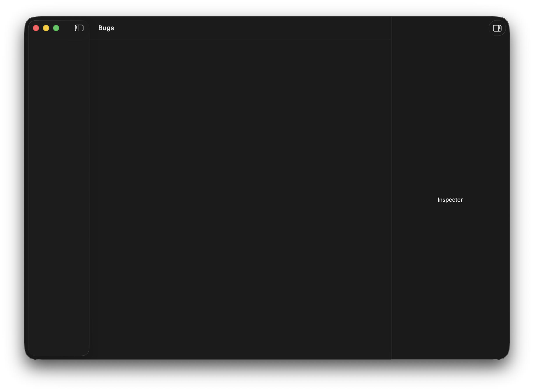Click the horizontal separator line beneath the toolbar
The height and width of the screenshot is (392, 534).
click(x=240, y=39)
